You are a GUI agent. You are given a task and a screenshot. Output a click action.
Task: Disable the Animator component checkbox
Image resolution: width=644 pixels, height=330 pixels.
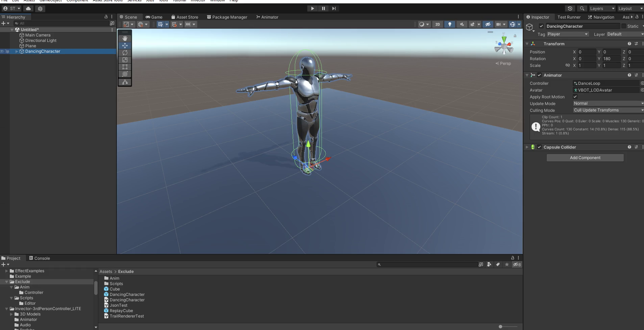point(539,75)
